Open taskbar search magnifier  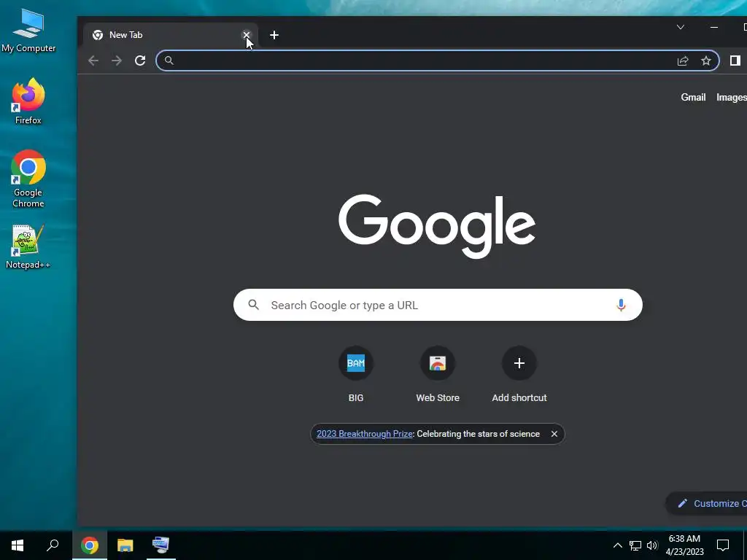[x=53, y=545]
